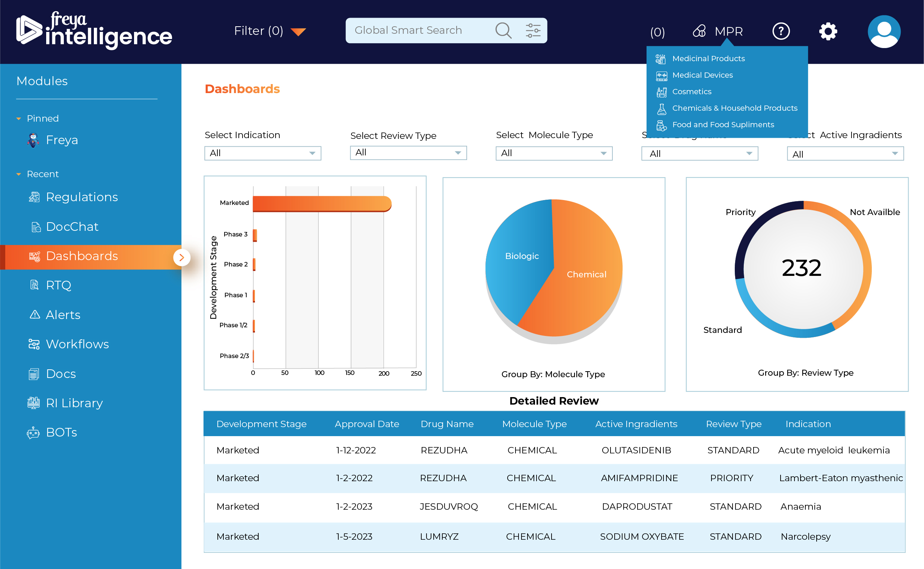Click the Freya robot icon
The height and width of the screenshot is (569, 924).
pos(33,140)
